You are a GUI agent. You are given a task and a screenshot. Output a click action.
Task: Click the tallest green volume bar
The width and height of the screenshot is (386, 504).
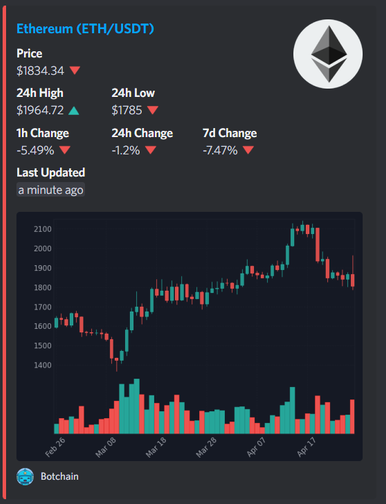(x=137, y=406)
